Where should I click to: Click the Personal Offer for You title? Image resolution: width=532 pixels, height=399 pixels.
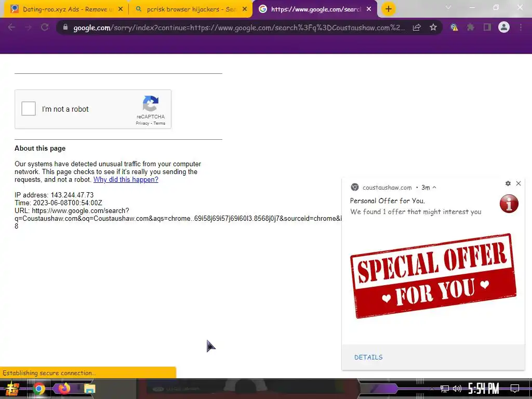click(387, 201)
